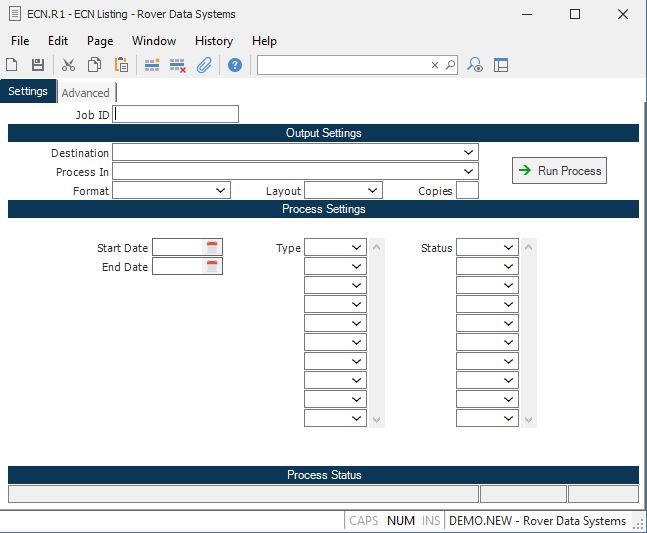Viewport: 647px width, 533px height.
Task: Click the Copy icon in toolbar
Action: coord(94,65)
